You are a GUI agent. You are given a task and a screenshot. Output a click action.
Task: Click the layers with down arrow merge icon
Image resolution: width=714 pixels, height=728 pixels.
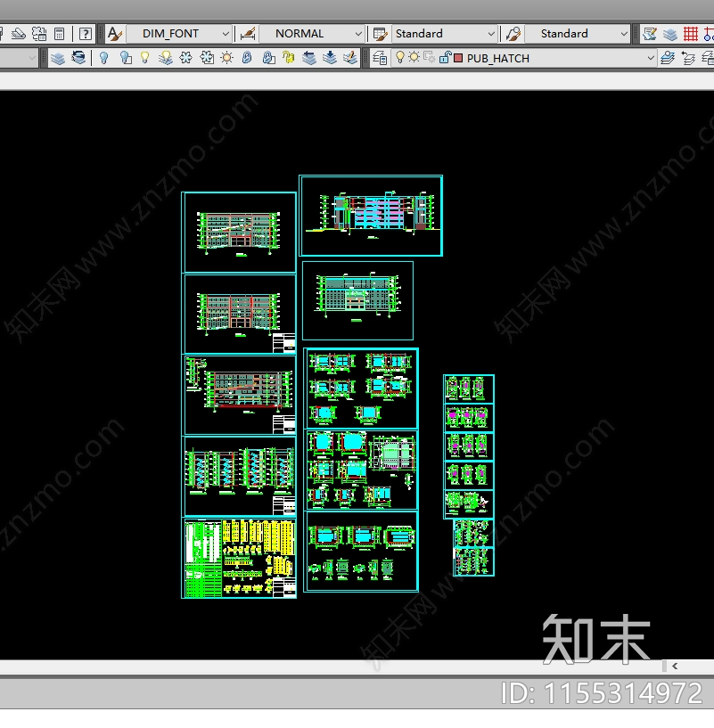(x=329, y=58)
